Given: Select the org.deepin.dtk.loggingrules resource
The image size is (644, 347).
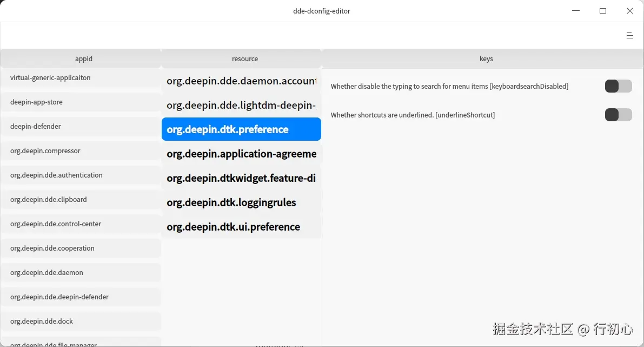Looking at the screenshot, I should pyautogui.click(x=231, y=202).
